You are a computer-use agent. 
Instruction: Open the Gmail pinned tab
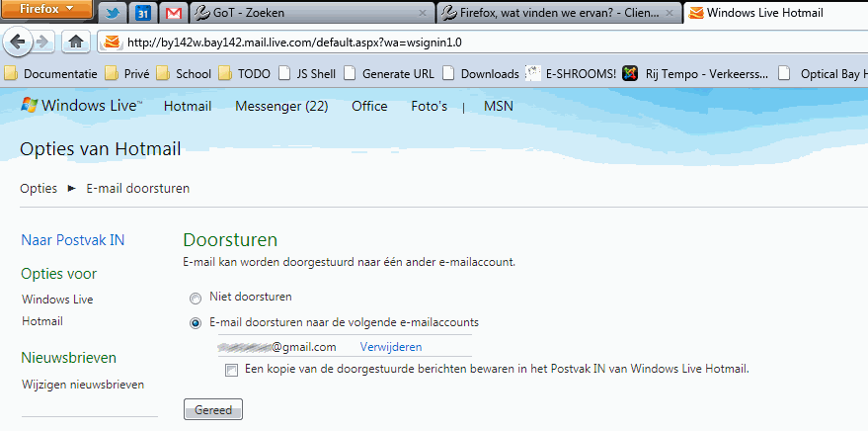click(173, 13)
